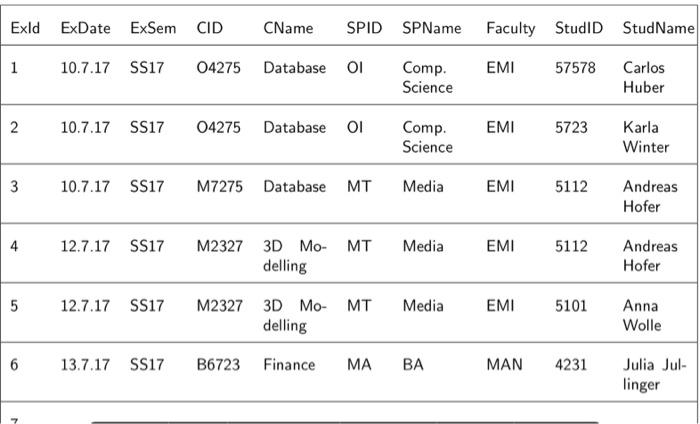The image size is (700, 424).
Task: Select the StudID cell 5101
Action: [571, 306]
